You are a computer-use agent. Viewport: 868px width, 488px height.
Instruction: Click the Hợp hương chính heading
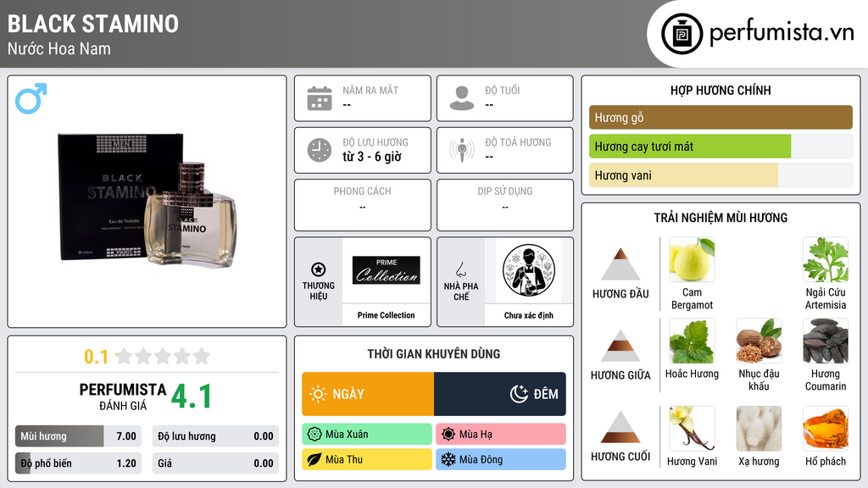pyautogui.click(x=721, y=90)
